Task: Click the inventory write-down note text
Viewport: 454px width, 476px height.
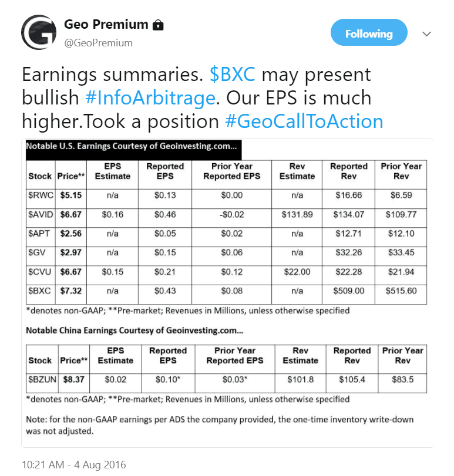Action: [220, 424]
